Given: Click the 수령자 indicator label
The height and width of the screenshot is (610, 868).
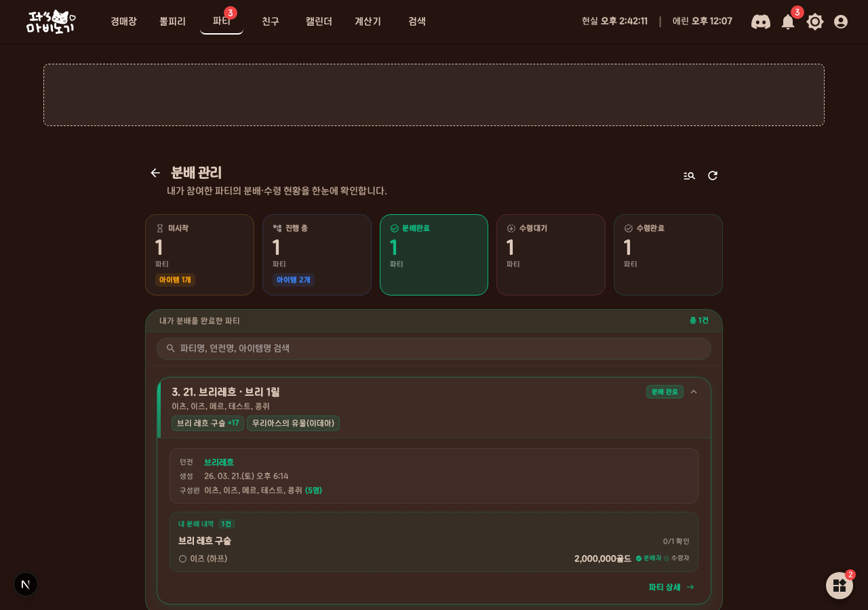Looking at the screenshot, I should (x=676, y=558).
